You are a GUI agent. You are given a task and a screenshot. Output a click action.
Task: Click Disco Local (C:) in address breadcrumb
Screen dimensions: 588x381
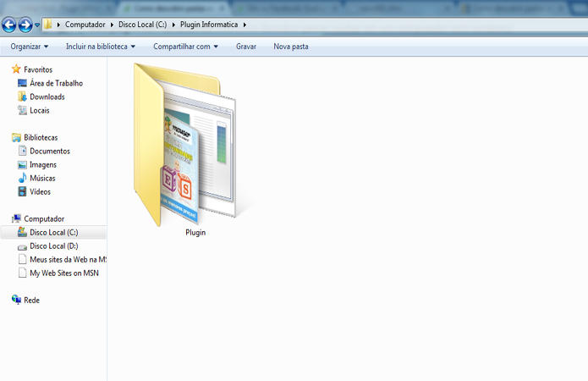[142, 25]
